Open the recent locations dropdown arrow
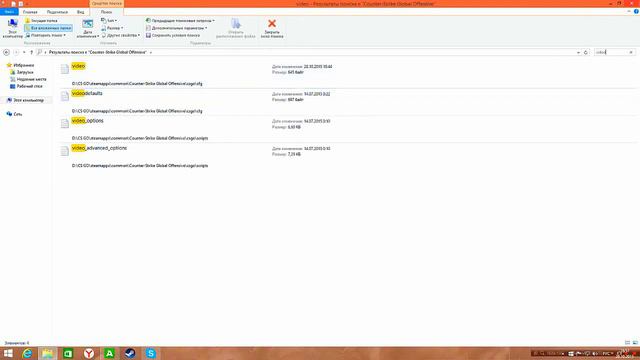640x360 pixels. coord(24,52)
